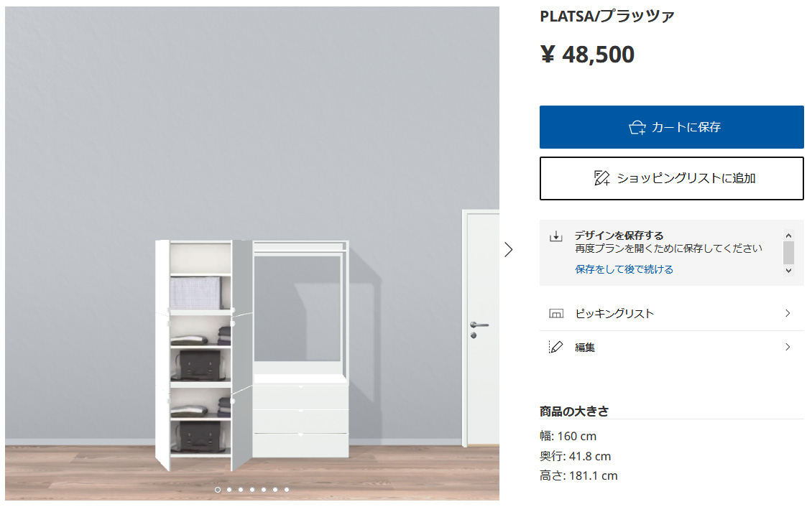This screenshot has height=507, width=812.
Task: Expand ピッキングリスト with its chevron
Action: tap(788, 314)
